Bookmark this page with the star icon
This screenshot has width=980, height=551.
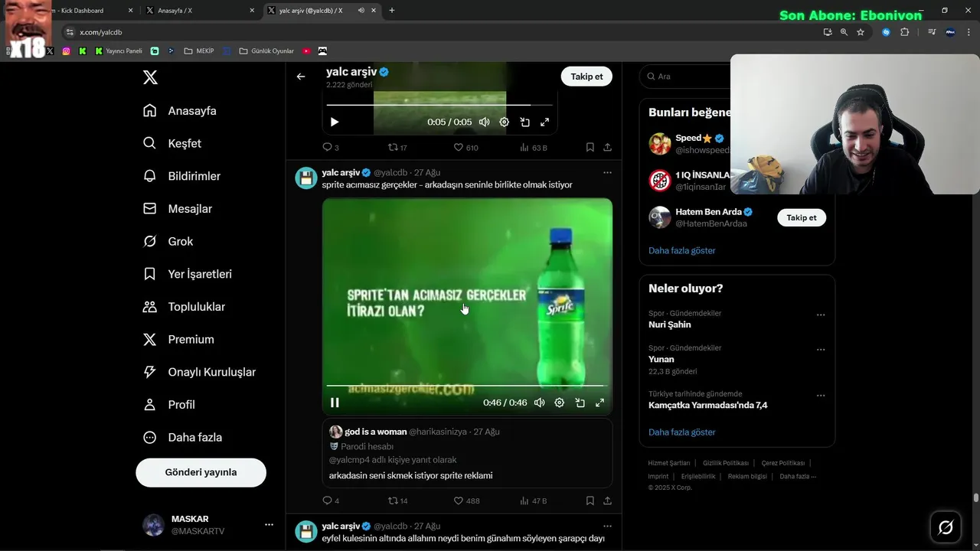861,32
